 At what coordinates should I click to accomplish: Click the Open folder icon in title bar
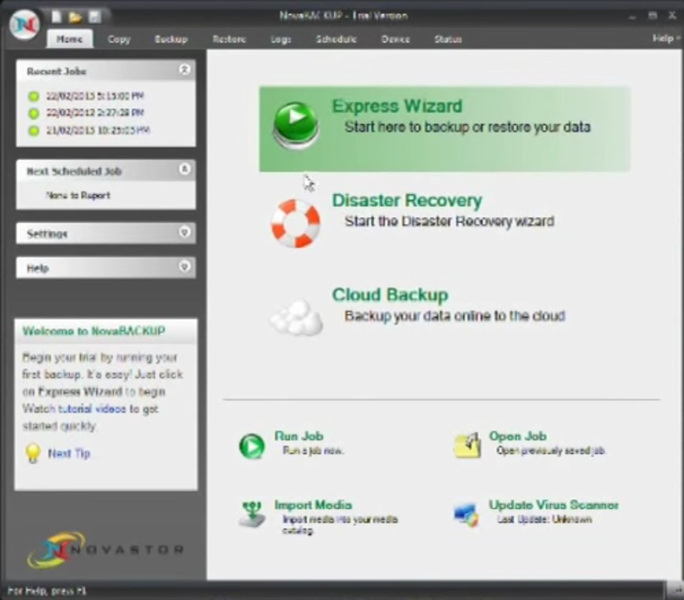click(75, 17)
